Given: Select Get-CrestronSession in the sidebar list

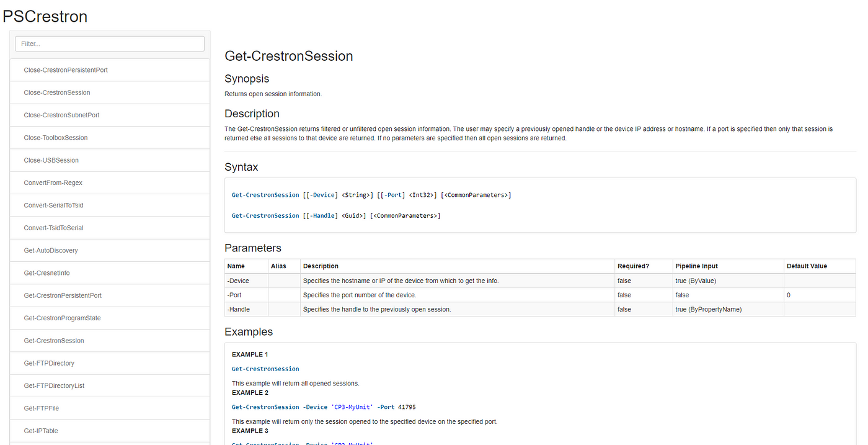Looking at the screenshot, I should [x=110, y=341].
